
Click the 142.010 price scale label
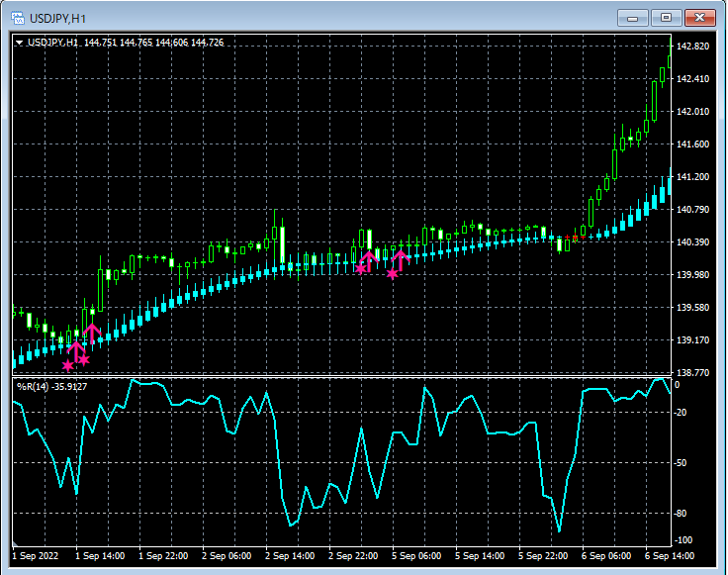click(x=692, y=112)
